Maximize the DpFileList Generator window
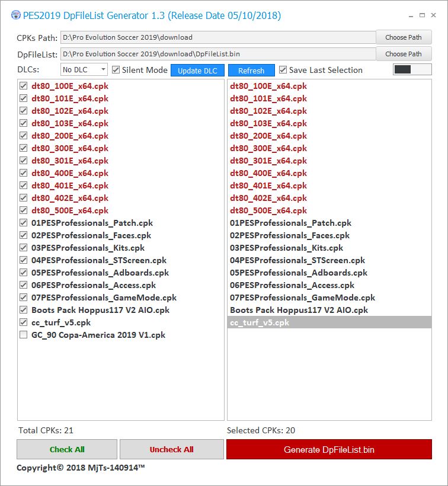The image size is (448, 486). click(x=422, y=15)
